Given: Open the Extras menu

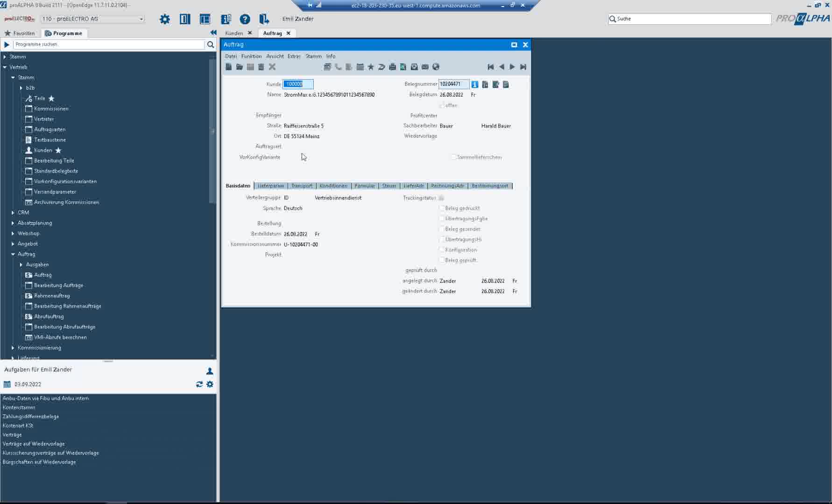Looking at the screenshot, I should click(294, 56).
